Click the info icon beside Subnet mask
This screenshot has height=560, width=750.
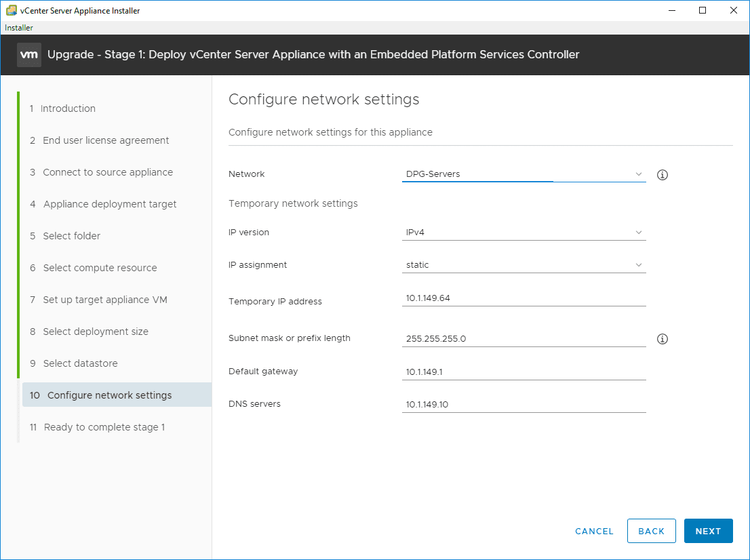pyautogui.click(x=663, y=339)
